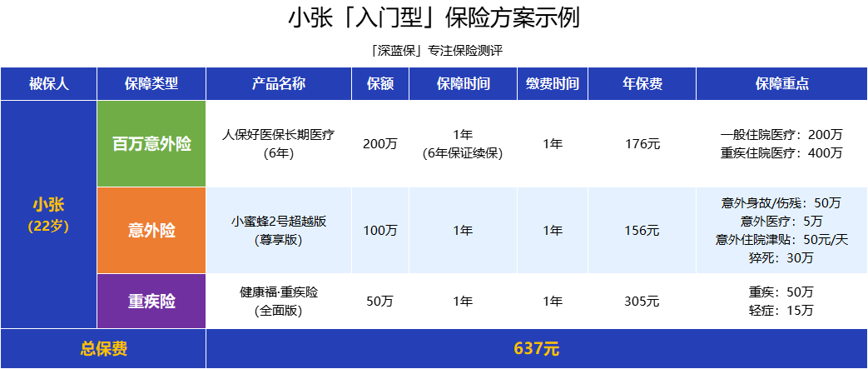Screen dimensions: 868x369
Task: Select the 被保人 column header
Action: [49, 84]
